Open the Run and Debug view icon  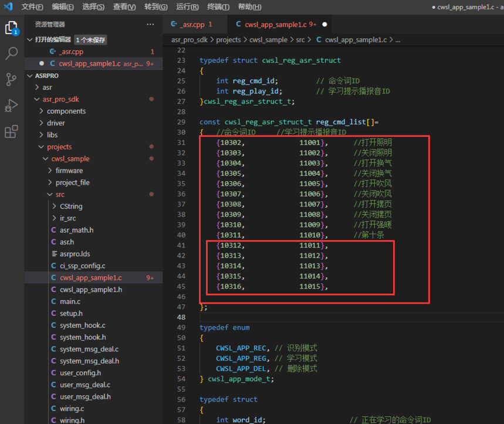click(x=12, y=106)
